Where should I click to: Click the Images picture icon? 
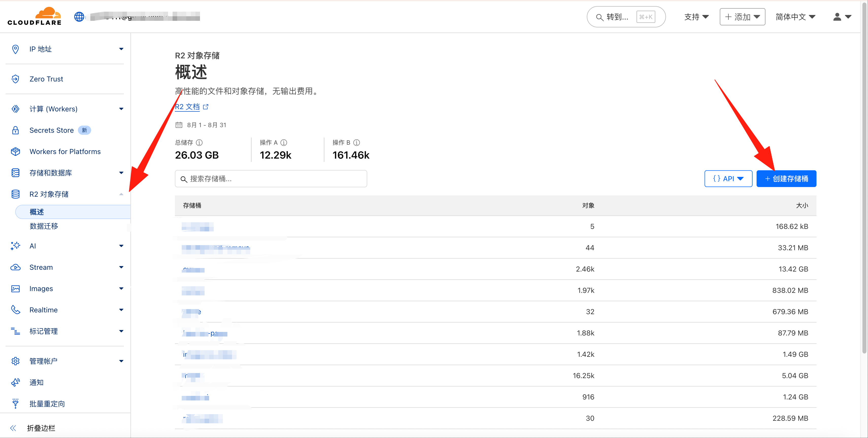[15, 289]
